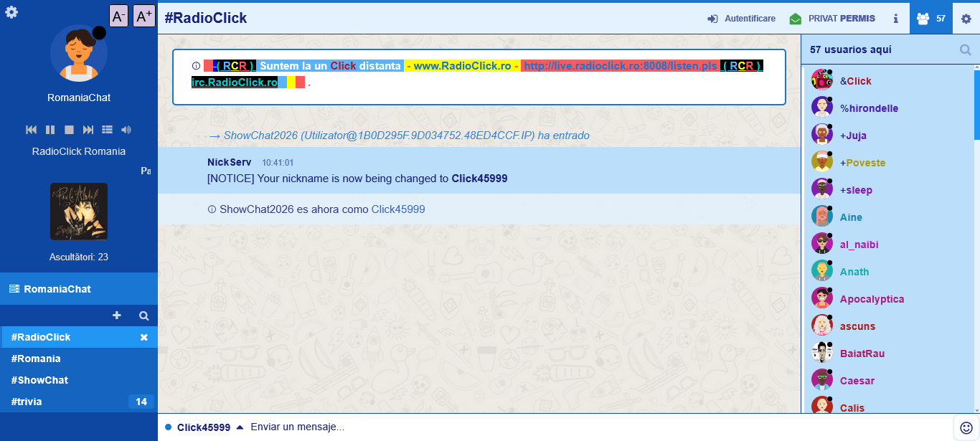Click ShowChat2026 join message
The height and width of the screenshot is (441, 980).
coord(400,135)
